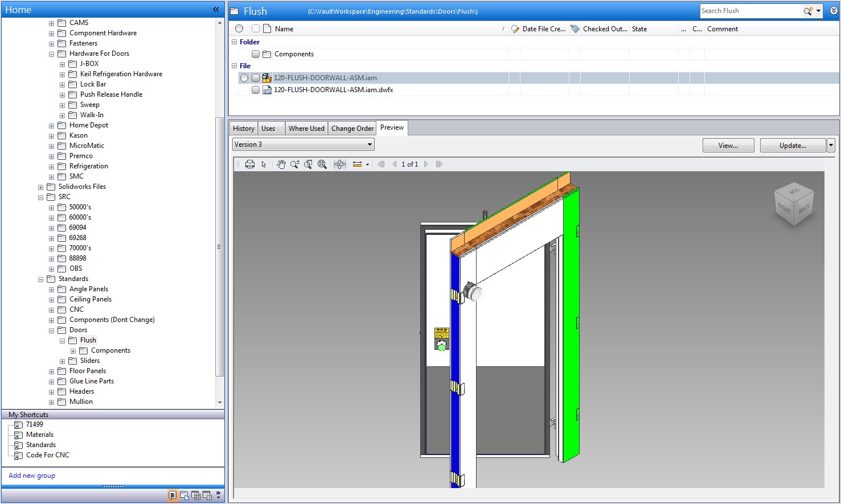Select the Print icon in the preview toolbar
841x504 pixels.
coord(250,164)
